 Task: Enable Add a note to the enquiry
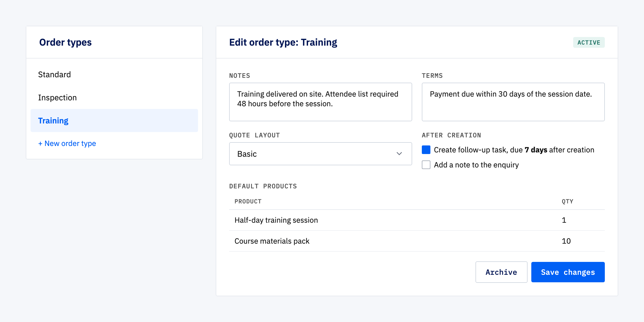coord(426,165)
